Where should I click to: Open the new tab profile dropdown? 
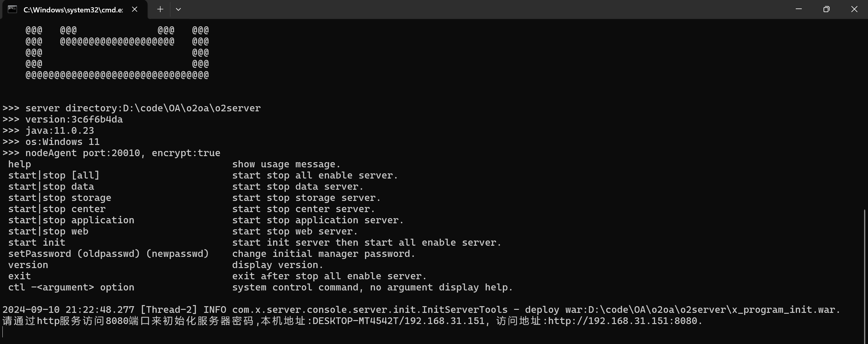click(x=179, y=9)
